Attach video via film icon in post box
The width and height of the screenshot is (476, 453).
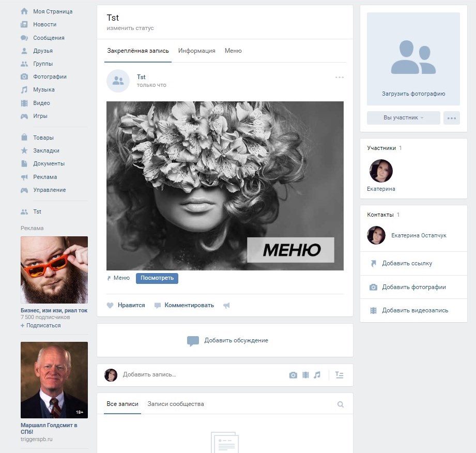pyautogui.click(x=305, y=375)
